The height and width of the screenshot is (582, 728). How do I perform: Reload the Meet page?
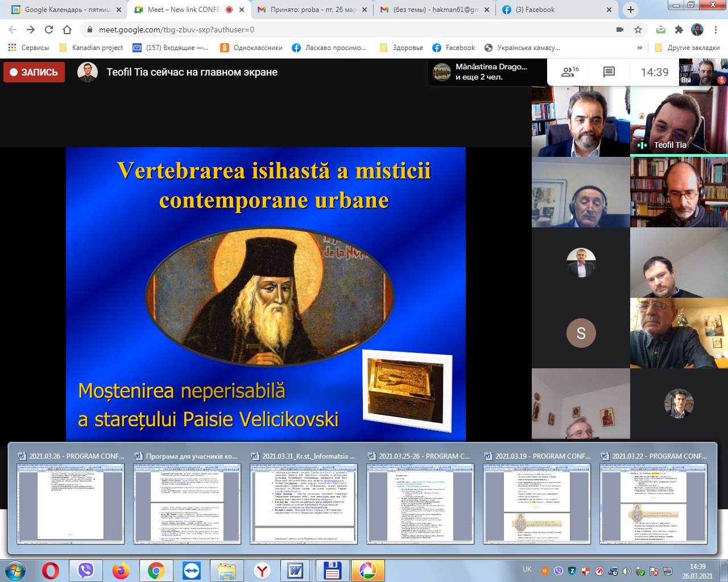pos(49,30)
